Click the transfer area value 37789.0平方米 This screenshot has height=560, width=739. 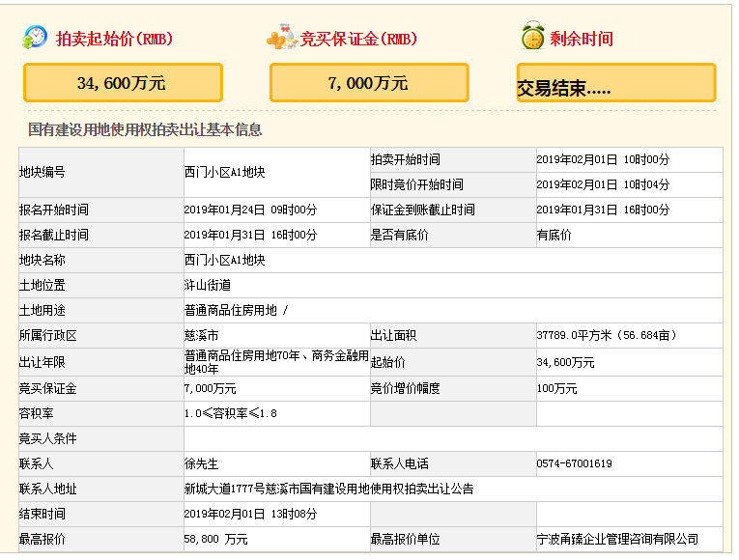point(607,336)
